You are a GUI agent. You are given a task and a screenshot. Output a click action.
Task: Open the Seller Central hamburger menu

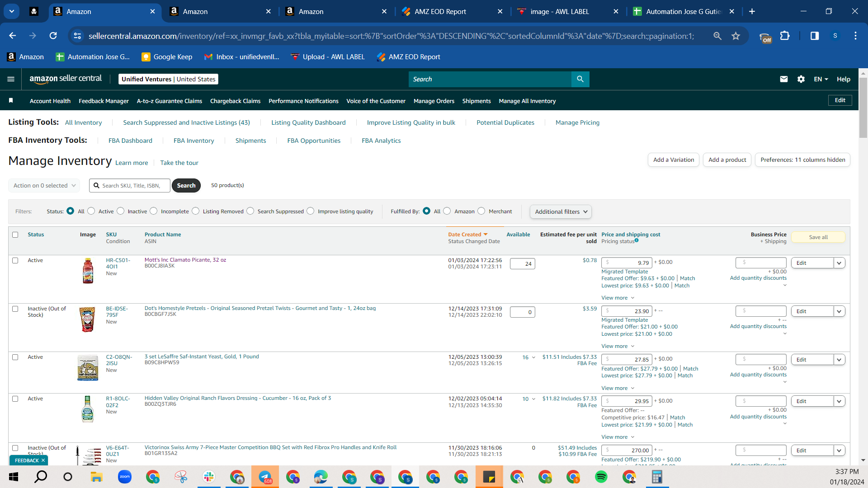point(11,79)
